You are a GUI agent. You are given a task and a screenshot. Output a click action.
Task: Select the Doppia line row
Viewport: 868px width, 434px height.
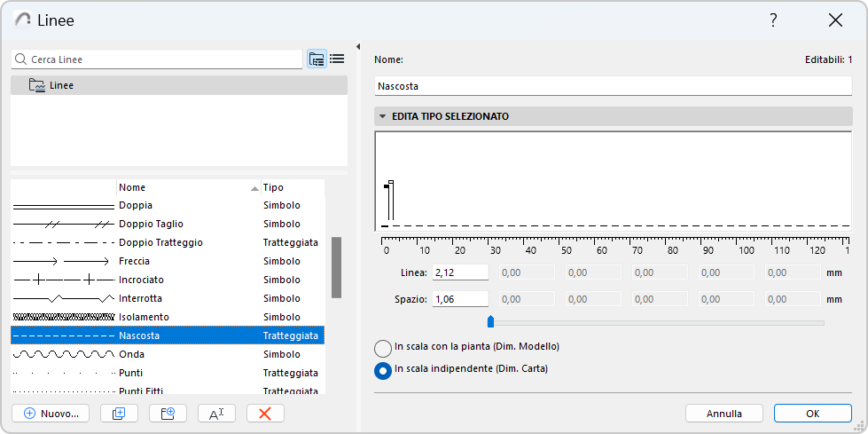click(x=168, y=206)
